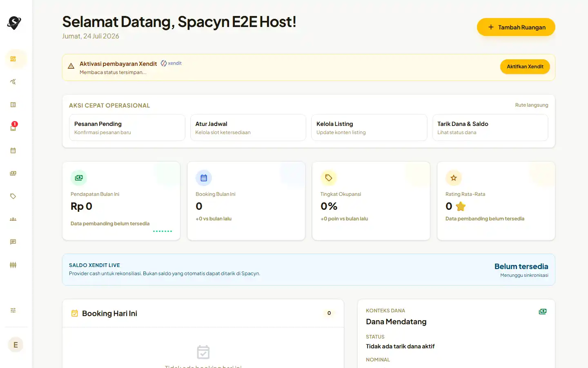Click the Aktifkan Xendit button
The height and width of the screenshot is (368, 588).
[x=525, y=67]
